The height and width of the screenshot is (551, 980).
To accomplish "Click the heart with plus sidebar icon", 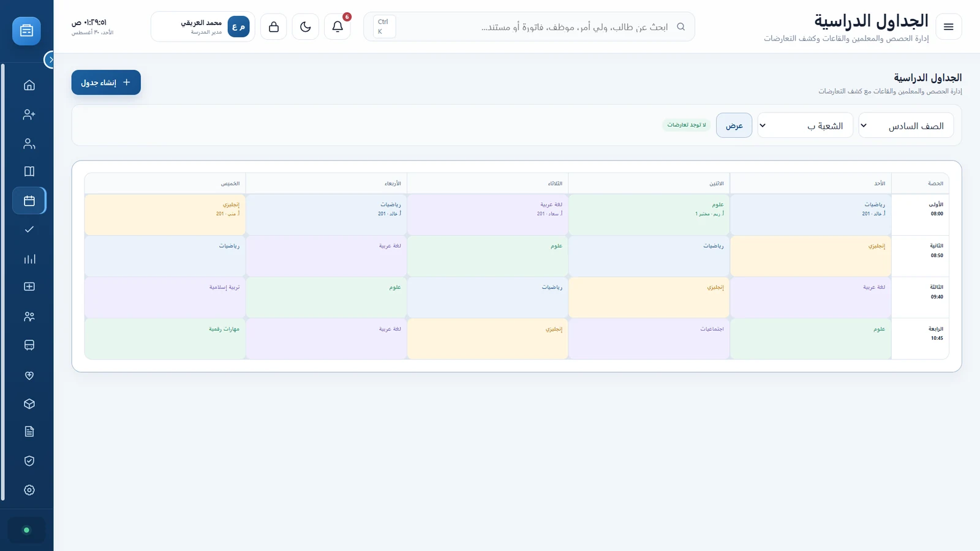I will 29,375.
